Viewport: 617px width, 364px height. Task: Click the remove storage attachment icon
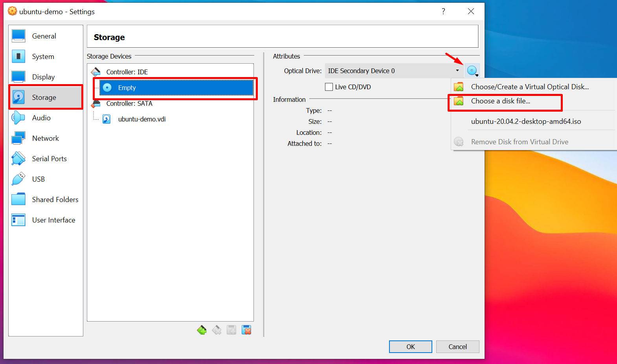pyautogui.click(x=246, y=330)
